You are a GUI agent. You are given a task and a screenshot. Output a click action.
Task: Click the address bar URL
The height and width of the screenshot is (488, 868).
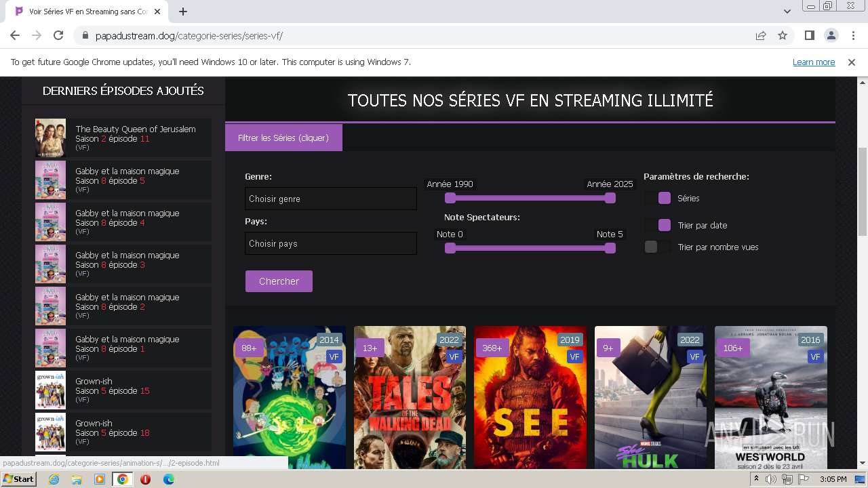189,36
